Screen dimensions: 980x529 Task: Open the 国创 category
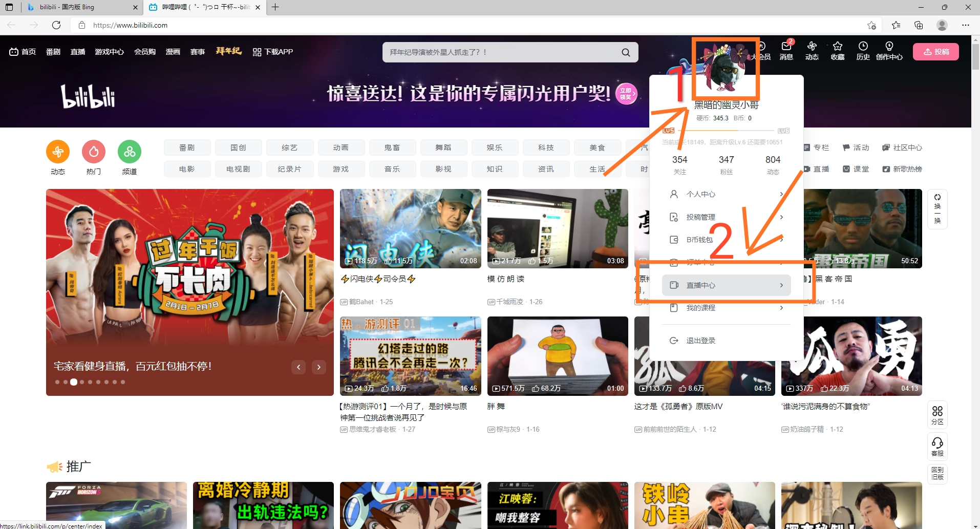pyautogui.click(x=238, y=147)
